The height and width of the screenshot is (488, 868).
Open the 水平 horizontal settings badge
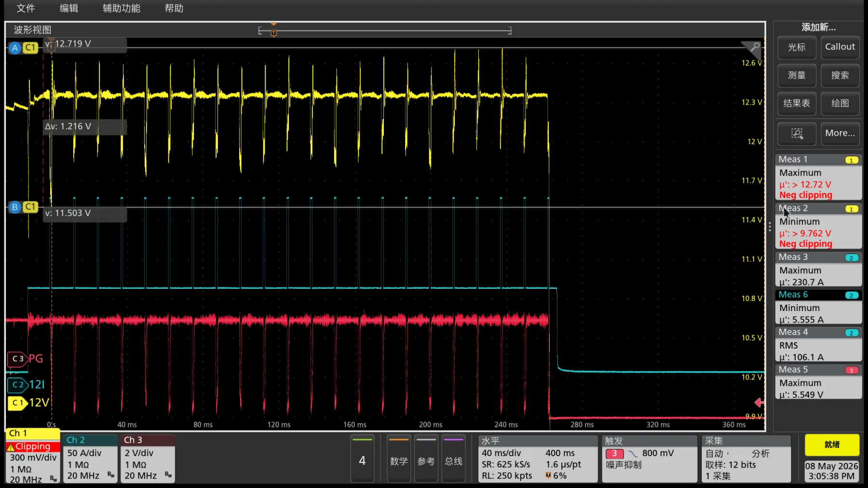[x=538, y=459]
